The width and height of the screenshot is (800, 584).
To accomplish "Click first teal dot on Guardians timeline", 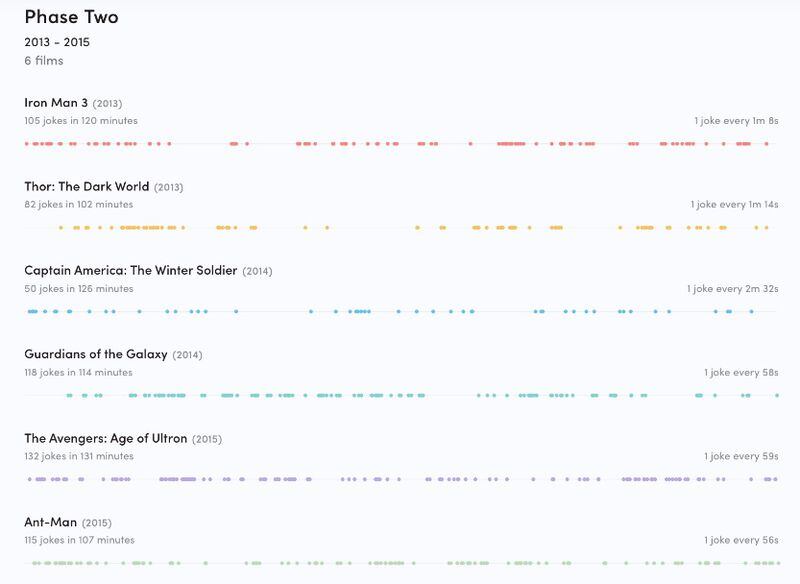I will coord(69,395).
